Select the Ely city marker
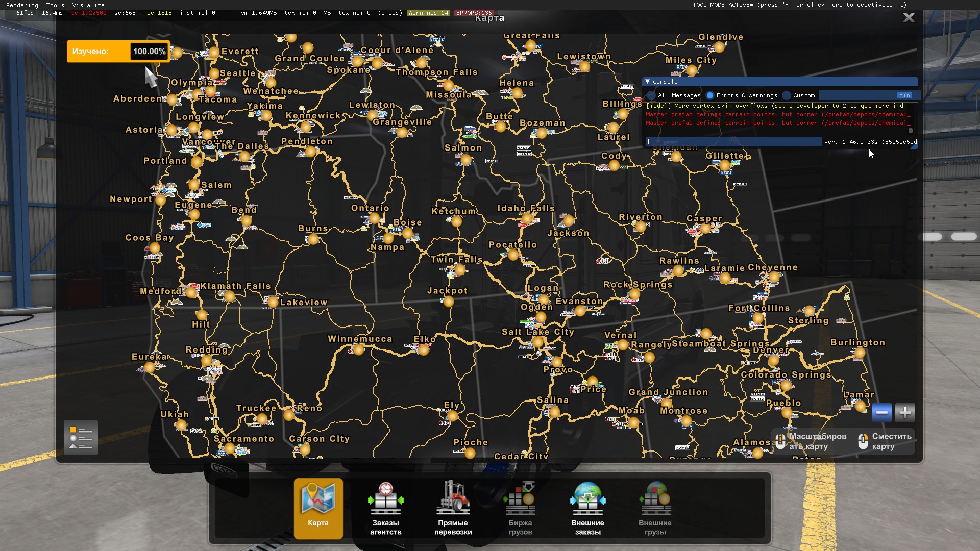980x551 pixels. tap(452, 416)
